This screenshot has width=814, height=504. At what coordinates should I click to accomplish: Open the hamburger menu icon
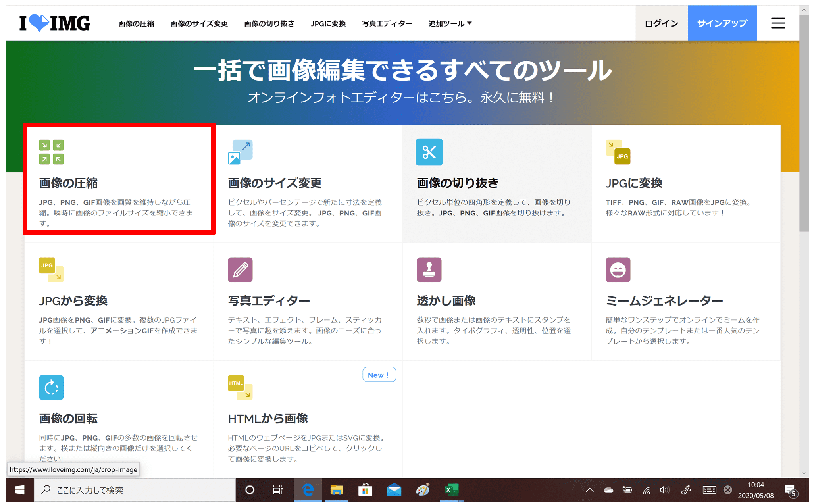pyautogui.click(x=778, y=23)
